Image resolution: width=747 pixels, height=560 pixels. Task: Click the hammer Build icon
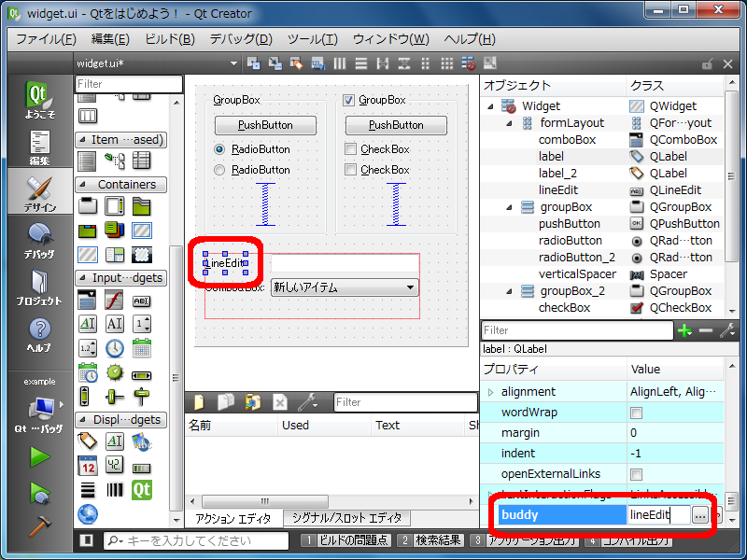[39, 525]
